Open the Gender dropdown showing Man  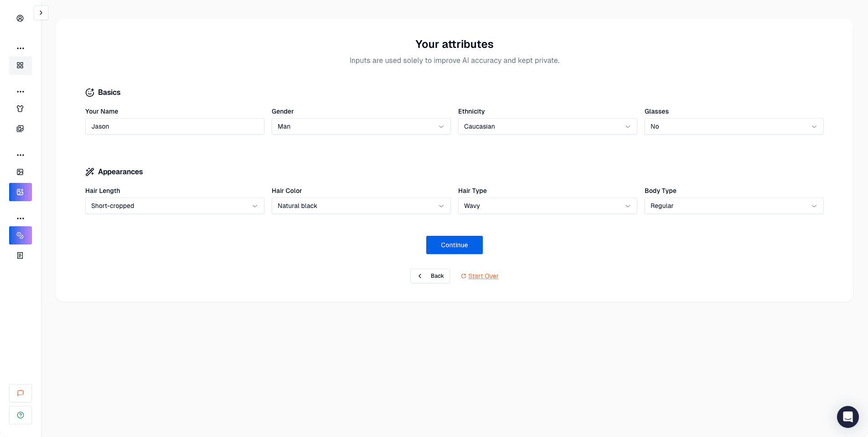[361, 126]
